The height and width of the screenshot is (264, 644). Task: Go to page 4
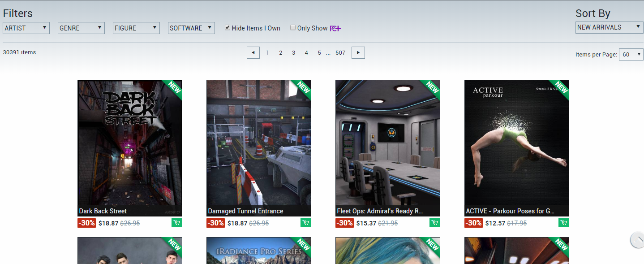[306, 52]
